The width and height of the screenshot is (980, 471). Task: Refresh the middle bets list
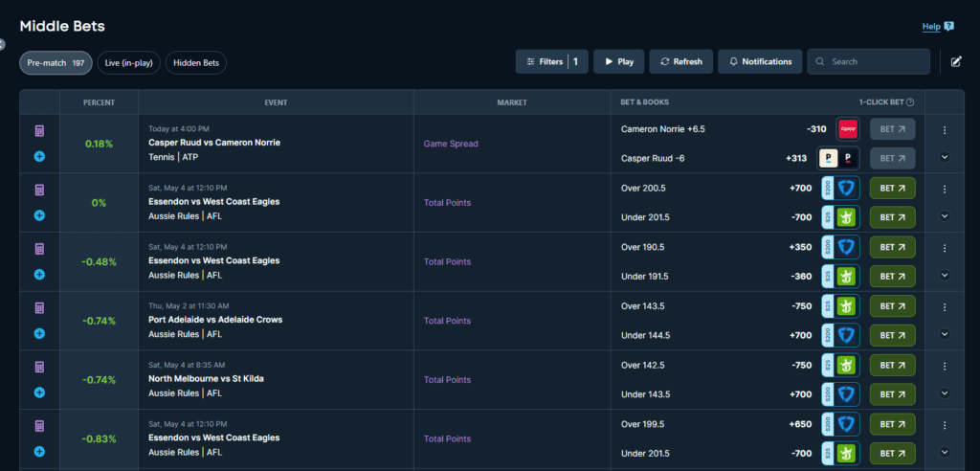pos(681,62)
